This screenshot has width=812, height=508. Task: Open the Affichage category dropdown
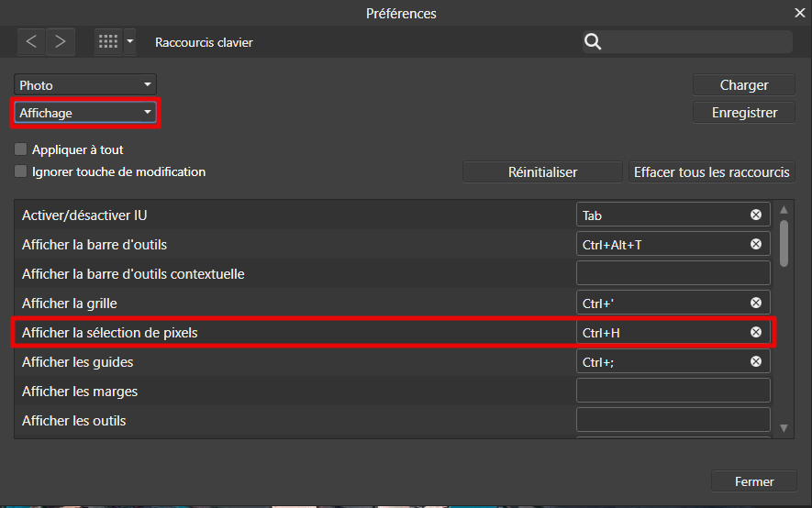(x=85, y=113)
